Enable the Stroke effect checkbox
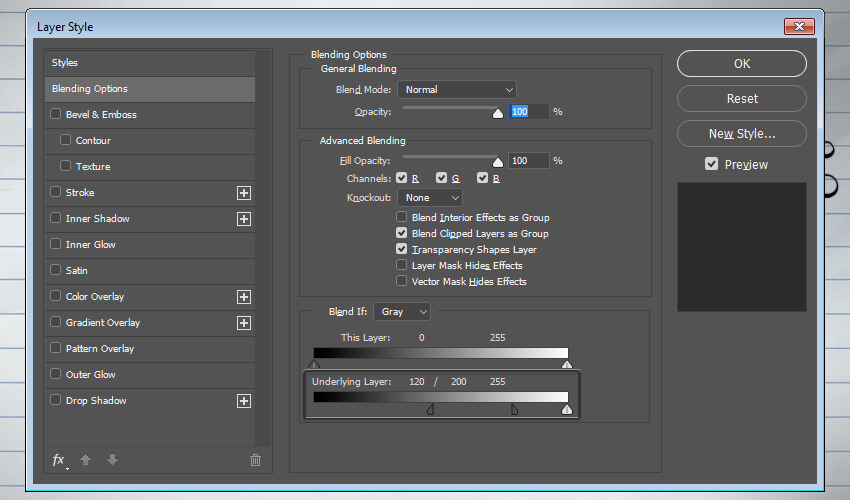Viewport: 850px width, 500px height. pos(55,192)
